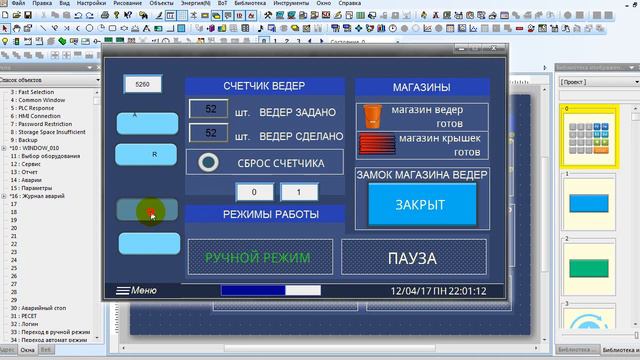Image resolution: width=640 pixels, height=360 pixels.
Task: Open the Файл menu
Action: point(18,3)
